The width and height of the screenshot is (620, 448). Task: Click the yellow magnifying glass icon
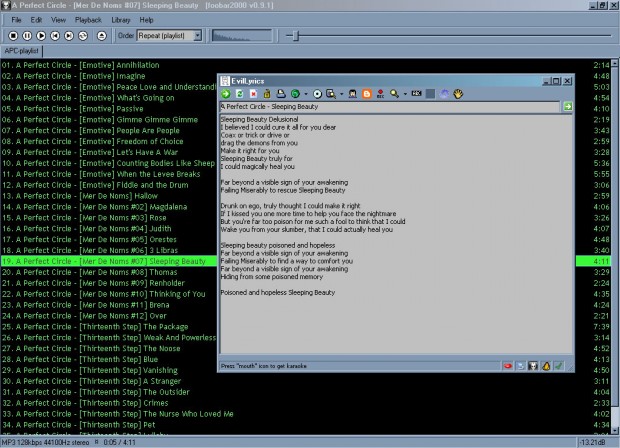(x=394, y=94)
